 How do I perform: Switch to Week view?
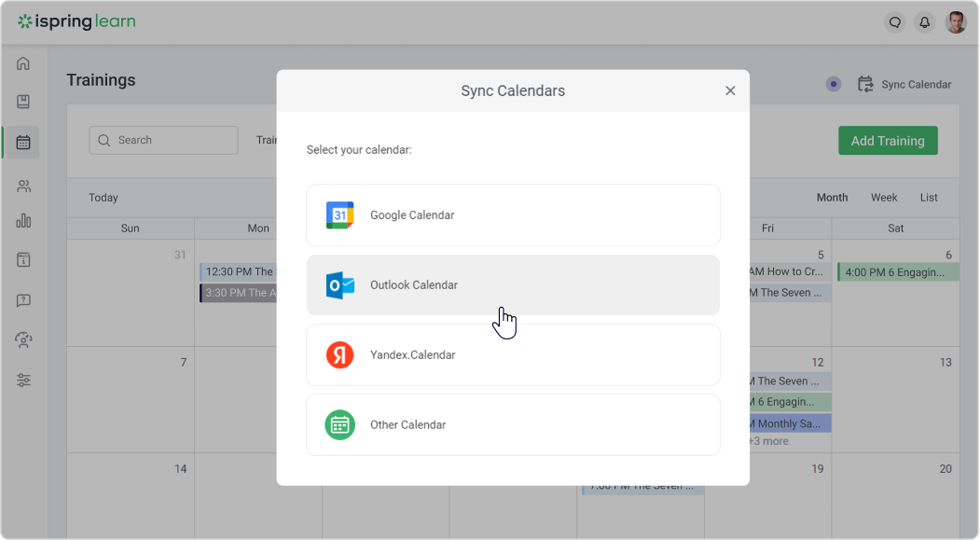(x=884, y=198)
